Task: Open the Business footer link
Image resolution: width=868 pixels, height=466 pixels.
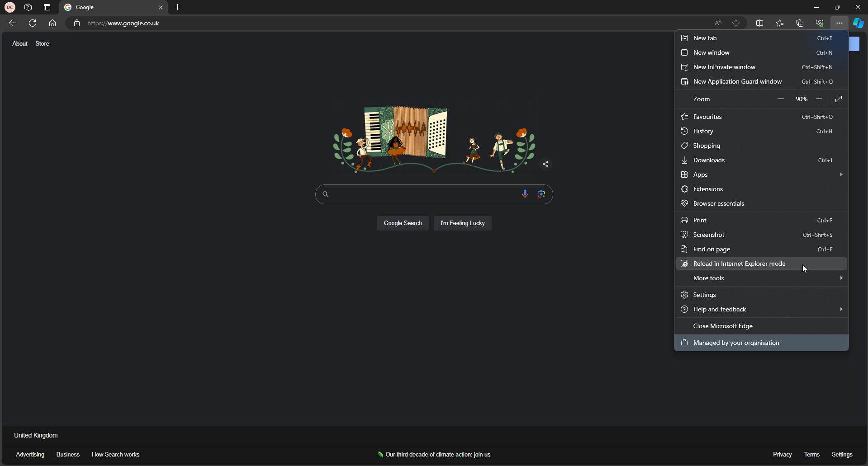Action: [x=68, y=455]
